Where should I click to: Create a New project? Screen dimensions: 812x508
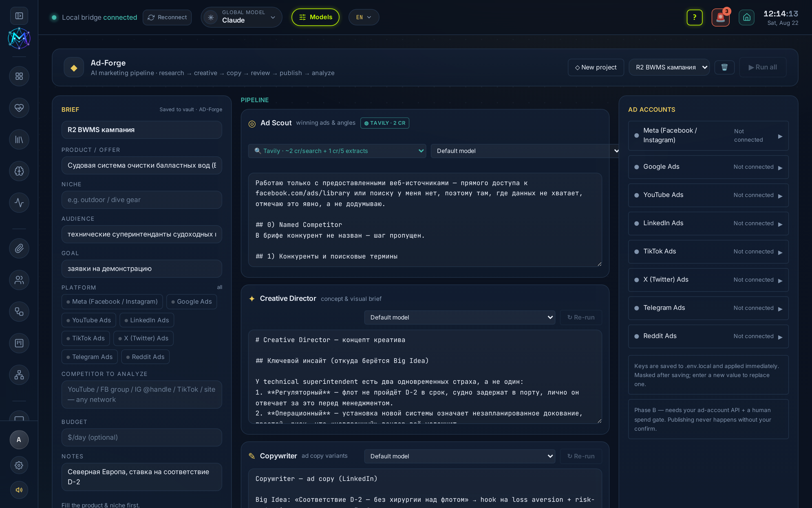click(596, 67)
